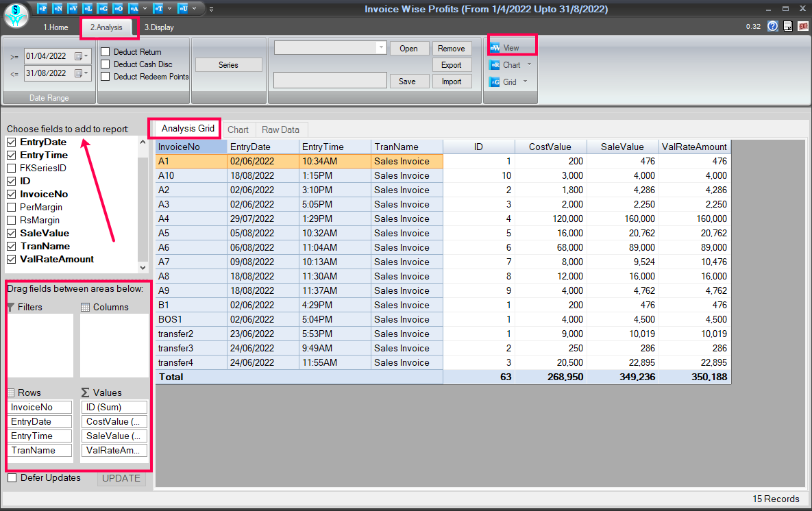812x511 pixels.
Task: Uncheck the EntryDate field checkbox
Action: 12,142
